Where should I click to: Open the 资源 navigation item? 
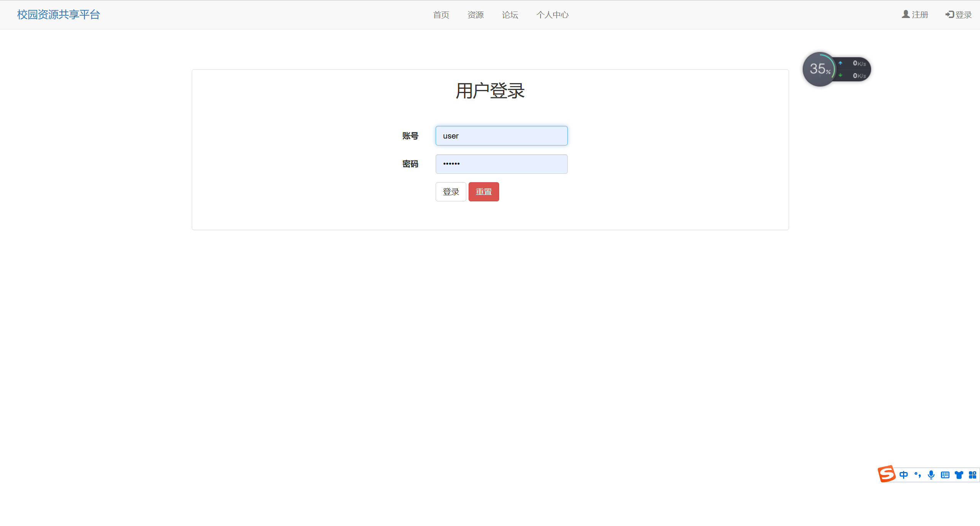[475, 15]
